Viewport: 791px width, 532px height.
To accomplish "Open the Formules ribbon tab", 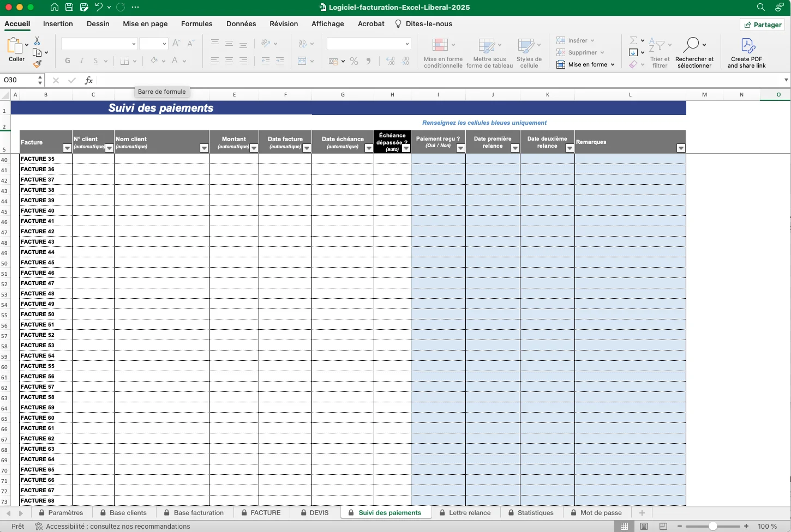I will pyautogui.click(x=196, y=24).
